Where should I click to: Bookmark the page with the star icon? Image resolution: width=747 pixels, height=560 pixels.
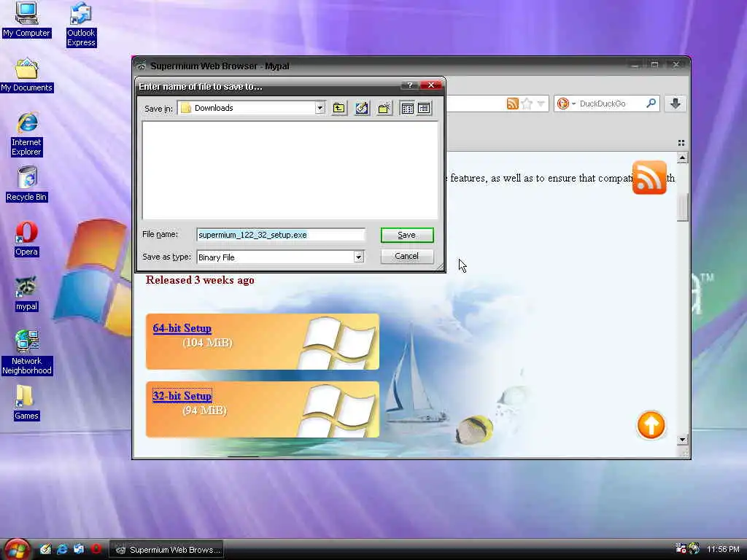(527, 104)
